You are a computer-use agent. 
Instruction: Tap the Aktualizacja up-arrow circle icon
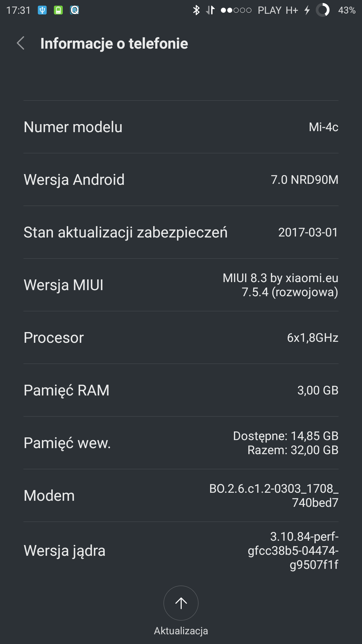181,603
